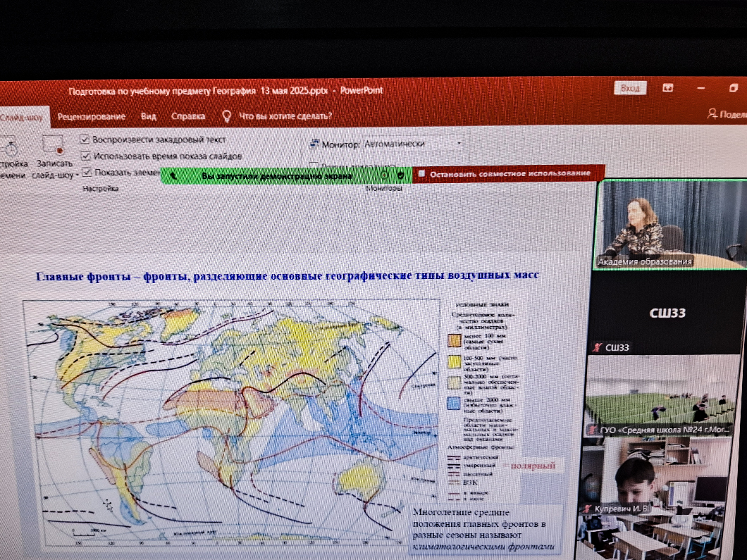The height and width of the screenshot is (560, 747).
Task: Click the orange 'менее 100 мм' legend swatch
Action: pos(455,341)
